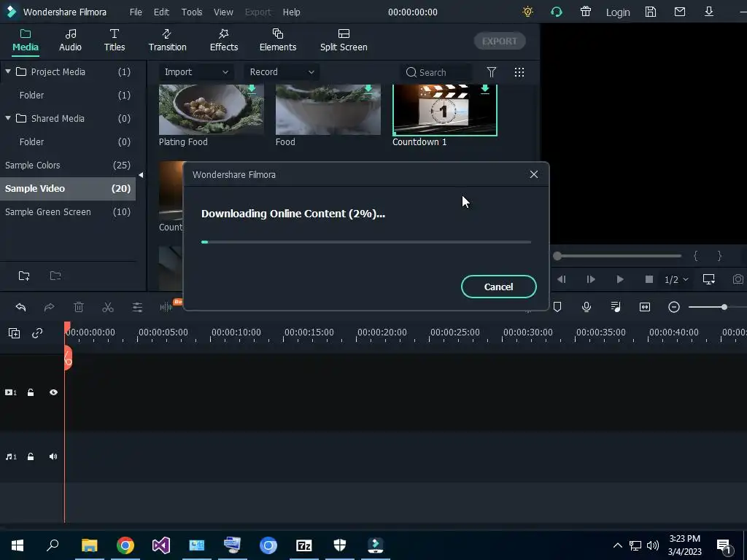Click the Login link
Screen dimensions: 747x560
click(x=617, y=12)
